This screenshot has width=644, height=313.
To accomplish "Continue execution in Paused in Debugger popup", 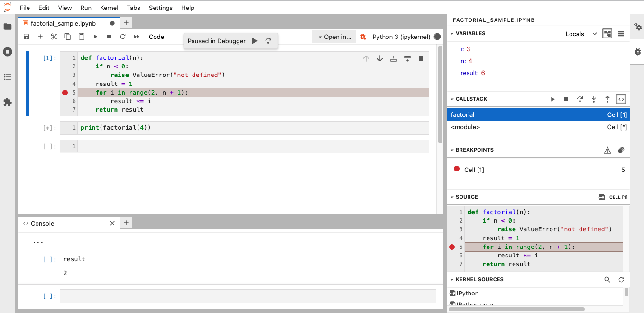I will (x=255, y=41).
